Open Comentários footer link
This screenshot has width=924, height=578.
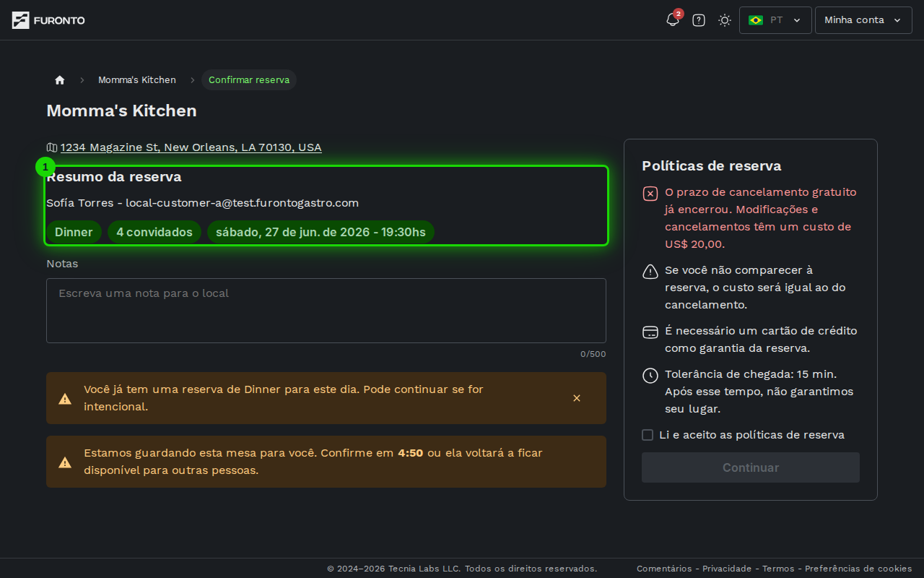click(664, 569)
